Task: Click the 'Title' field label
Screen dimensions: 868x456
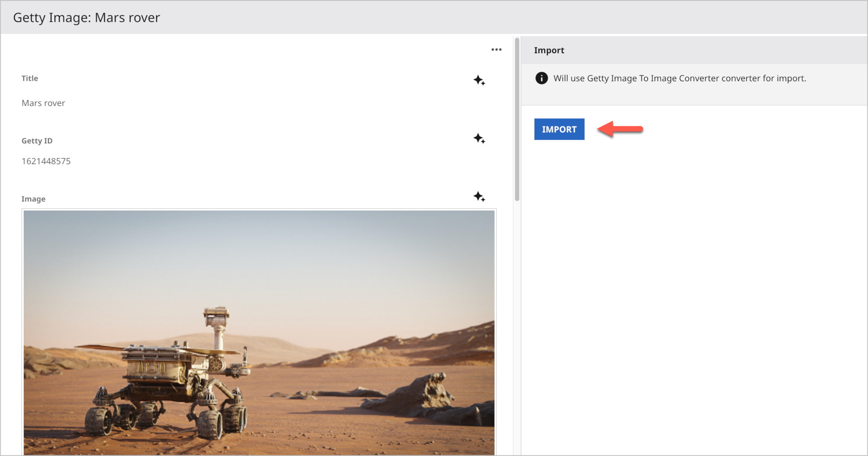Action: tap(30, 78)
